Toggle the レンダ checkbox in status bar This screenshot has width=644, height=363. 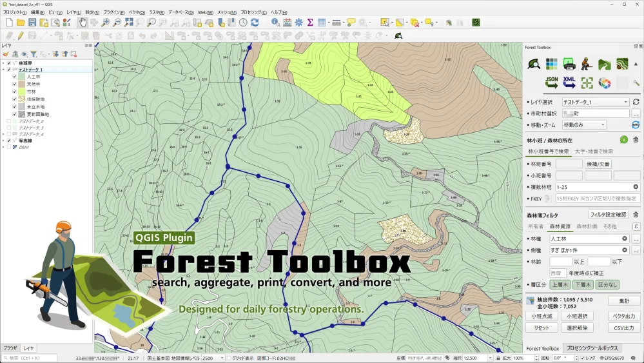click(x=582, y=358)
